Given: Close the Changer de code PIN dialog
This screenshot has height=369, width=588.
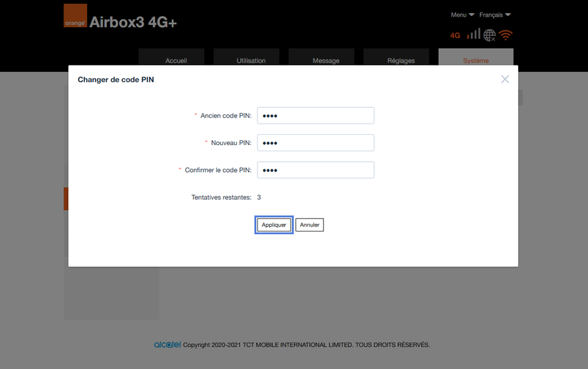Looking at the screenshot, I should [x=505, y=79].
